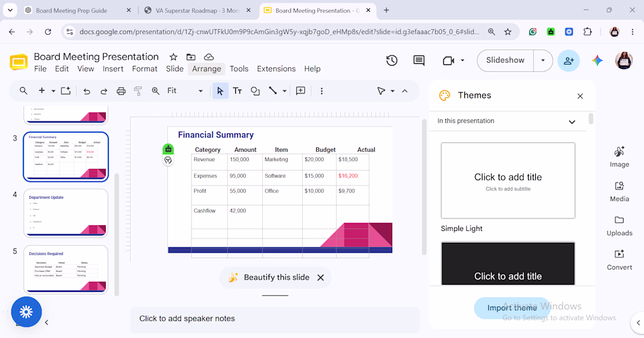Select slide 3 Financial Summary thumbnail
This screenshot has height=338, width=644.
point(66,157)
